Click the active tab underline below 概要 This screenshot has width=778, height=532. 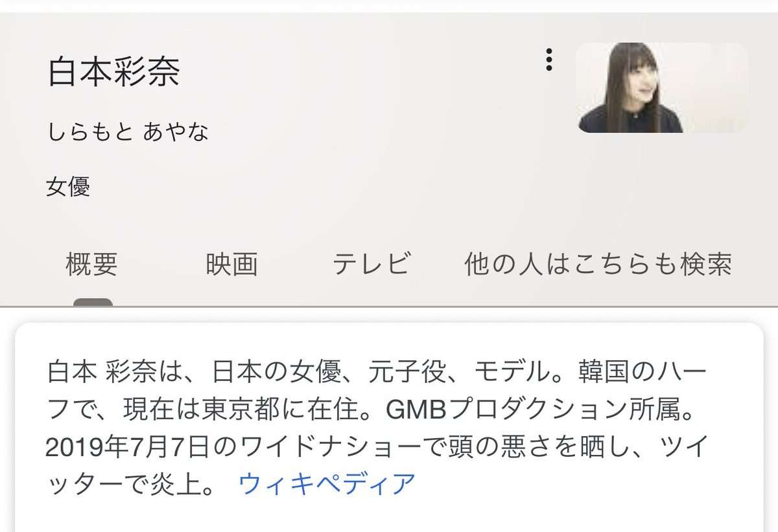pos(93,302)
